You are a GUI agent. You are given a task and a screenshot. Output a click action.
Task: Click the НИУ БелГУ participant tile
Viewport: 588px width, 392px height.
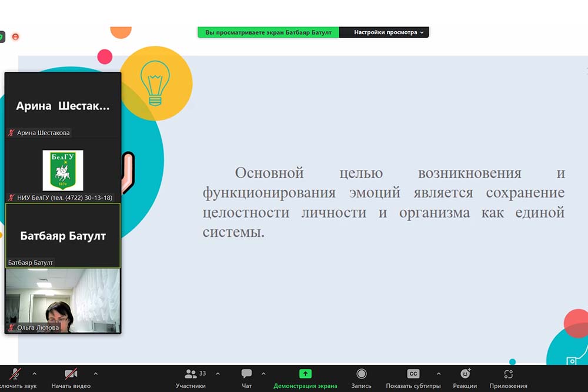[63, 170]
